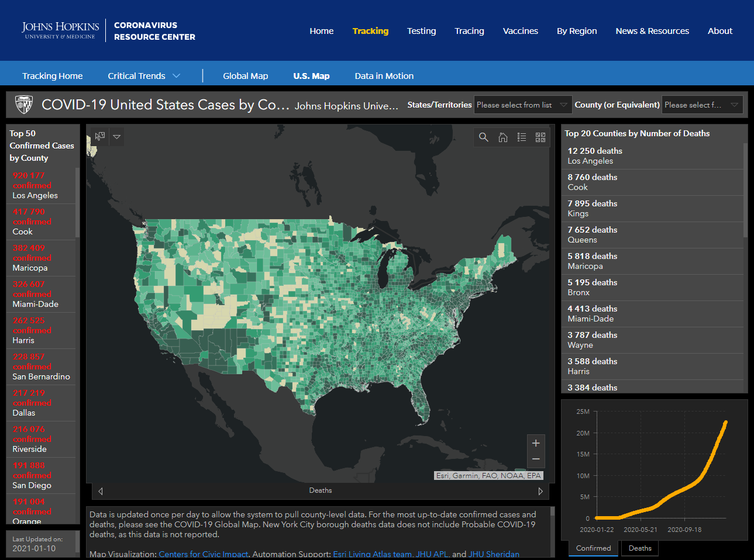
Task: Select Queens 7 652 deaths entry
Action: 653,235
